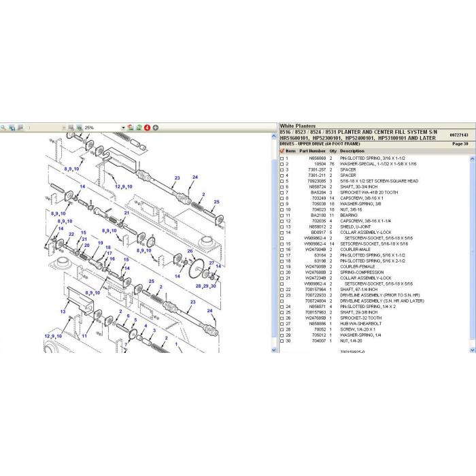The height and width of the screenshot is (476, 476).
Task: Click 'DRIVES - UPPER DRIVE (60 FOOT FRAME)' title
Action: (320, 144)
